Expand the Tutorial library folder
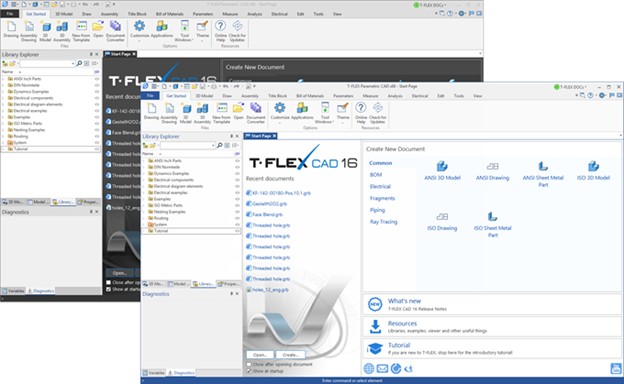Image resolution: width=624 pixels, height=384 pixels. click(144, 231)
